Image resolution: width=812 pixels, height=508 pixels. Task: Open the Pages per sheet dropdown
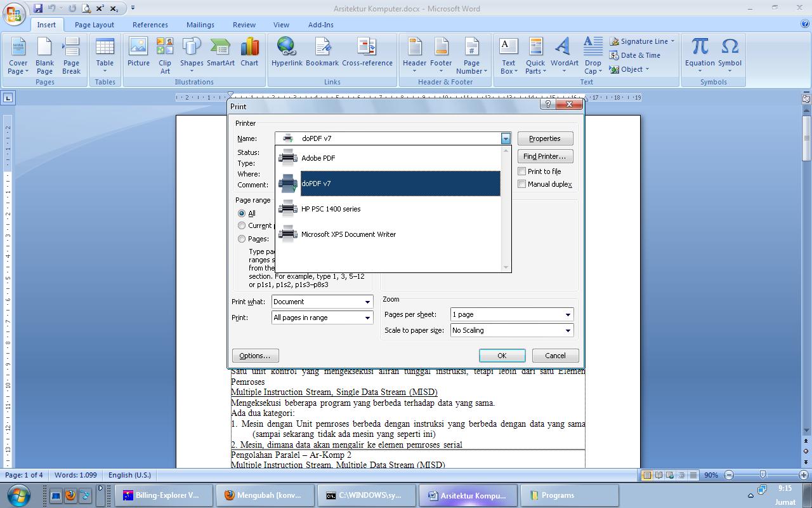pyautogui.click(x=568, y=314)
